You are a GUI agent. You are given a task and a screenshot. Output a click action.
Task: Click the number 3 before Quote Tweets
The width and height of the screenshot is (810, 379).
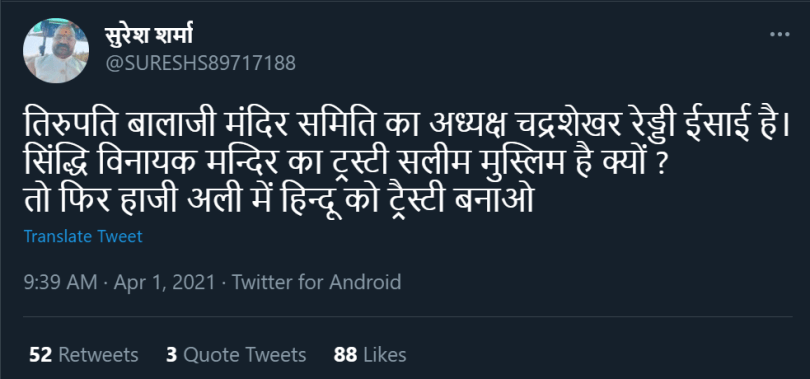(x=172, y=355)
